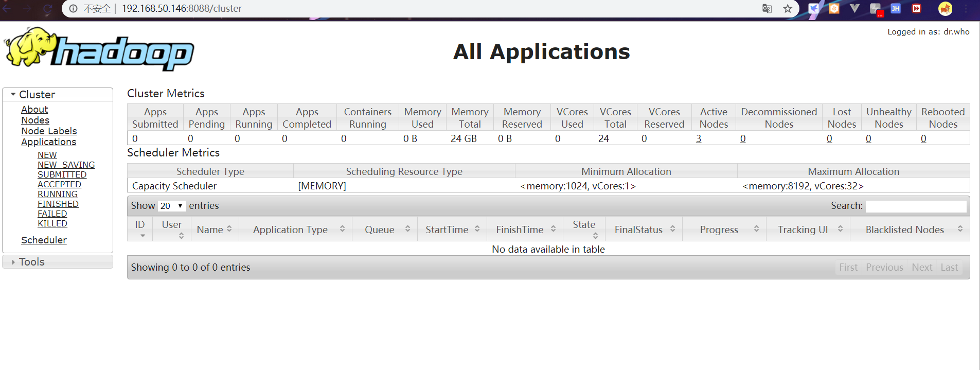Click the Hadoop elephant logo
980x370 pixels.
pos(99,49)
